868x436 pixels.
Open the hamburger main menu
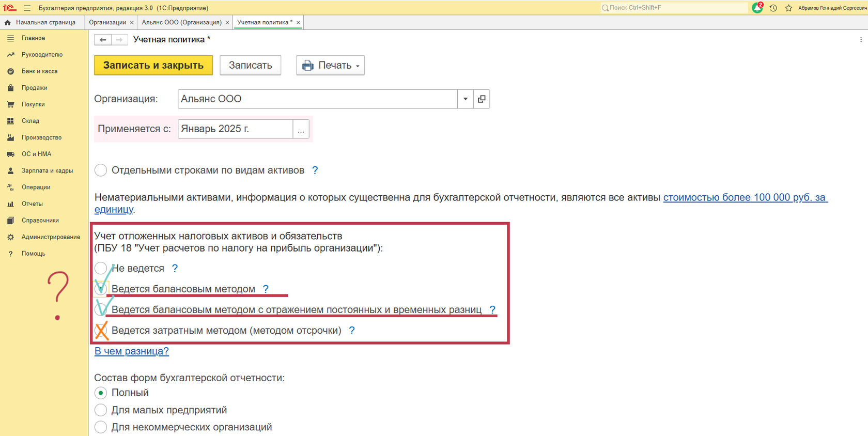click(27, 8)
